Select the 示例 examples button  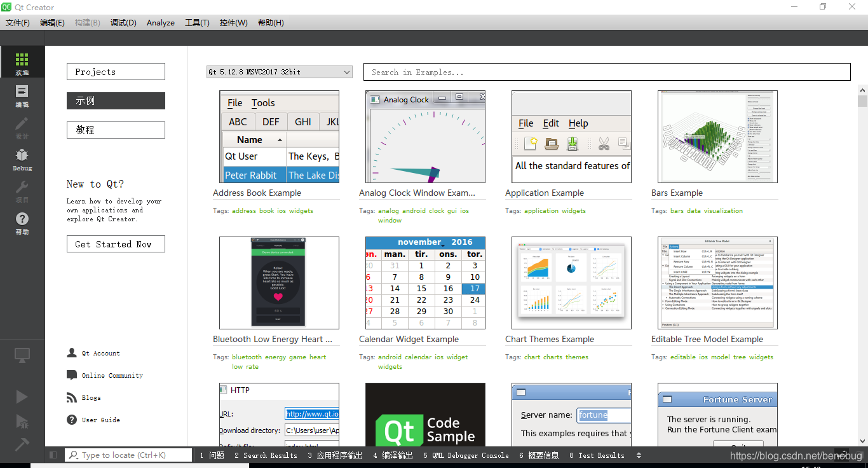[x=116, y=100]
